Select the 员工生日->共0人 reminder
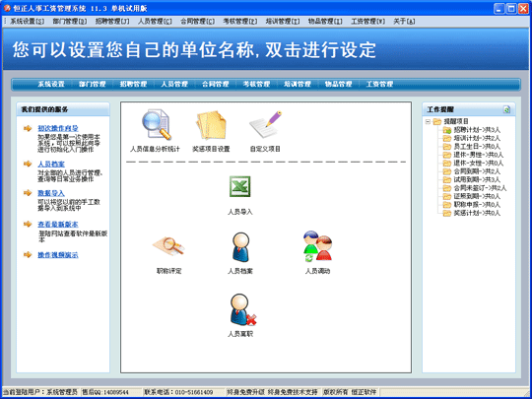 coord(477,146)
